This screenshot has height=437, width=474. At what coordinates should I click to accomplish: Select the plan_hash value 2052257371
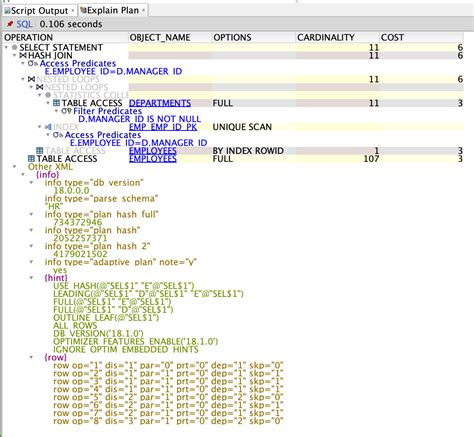pos(80,238)
